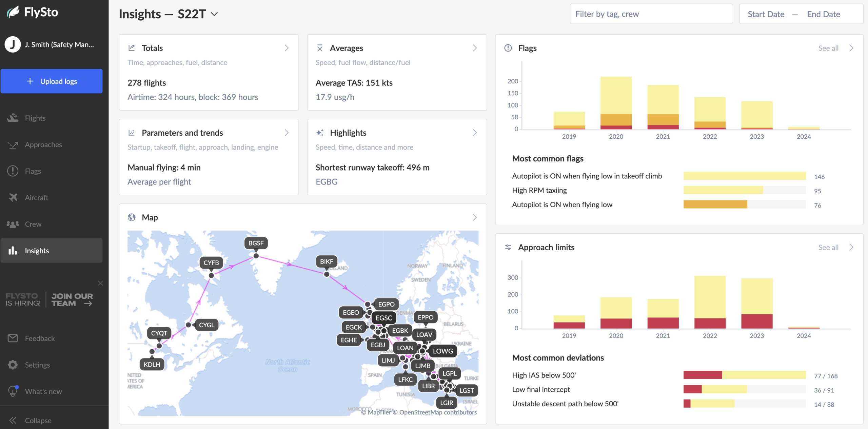Open Settings via the gear icon
The width and height of the screenshot is (868, 429).
[13, 365]
